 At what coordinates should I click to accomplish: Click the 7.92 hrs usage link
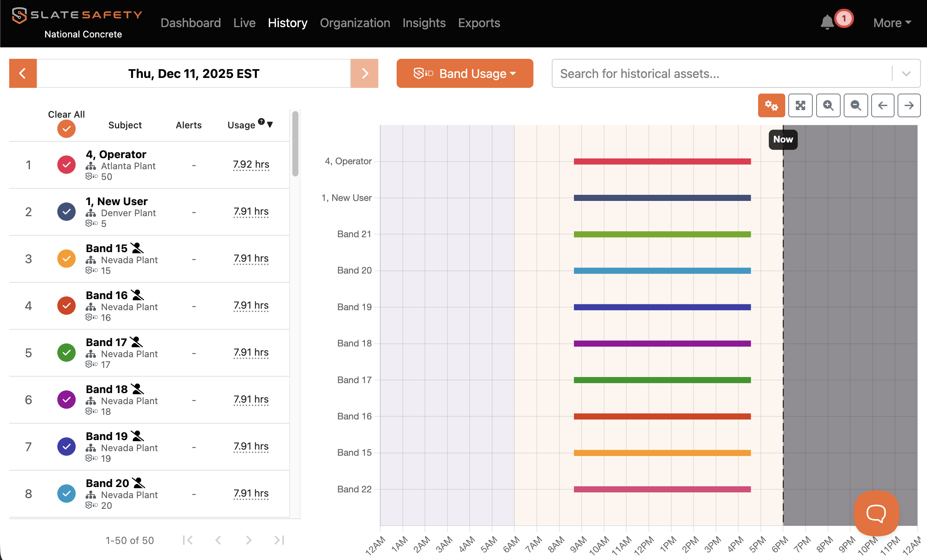[x=251, y=165]
